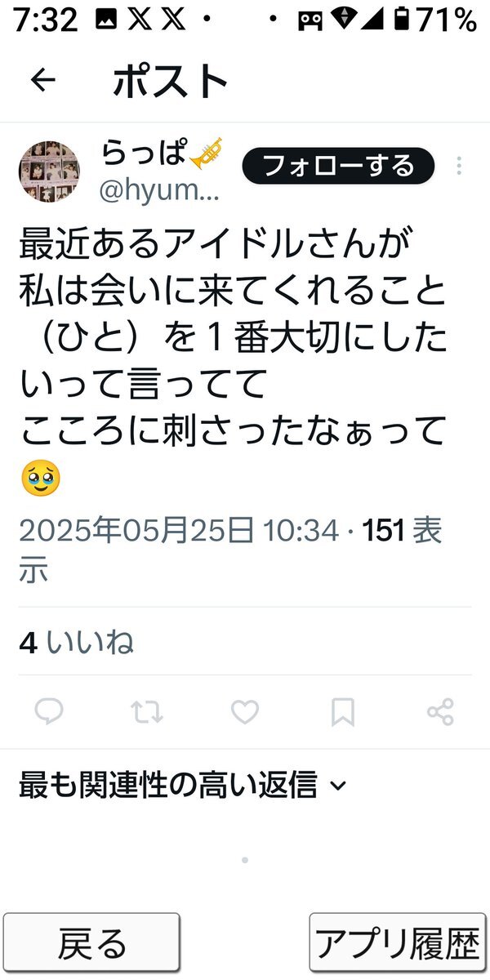Image resolution: width=490 pixels, height=980 pixels.
Task: Like the post with heart icon
Action: click(x=245, y=712)
